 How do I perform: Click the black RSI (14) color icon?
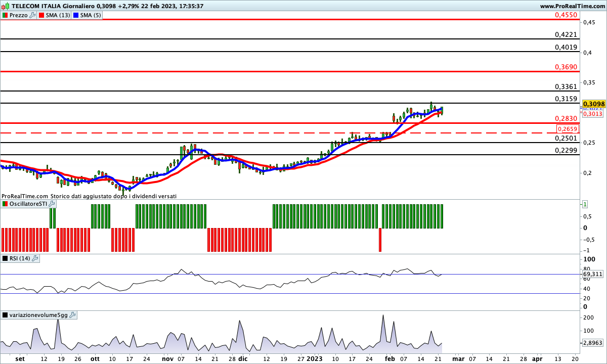tap(5, 258)
